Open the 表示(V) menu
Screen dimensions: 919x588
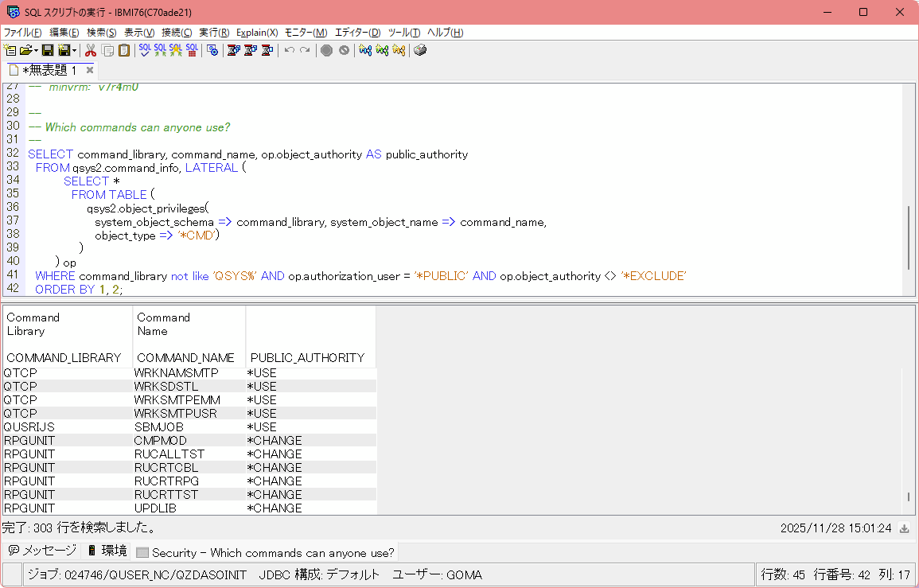point(139,33)
